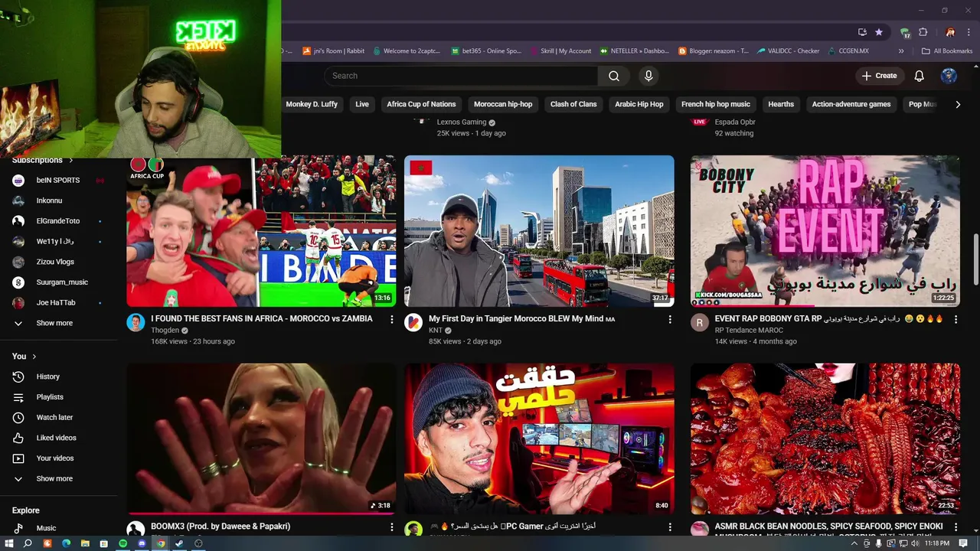
Task: Bookmark this page with star icon
Action: (x=879, y=32)
